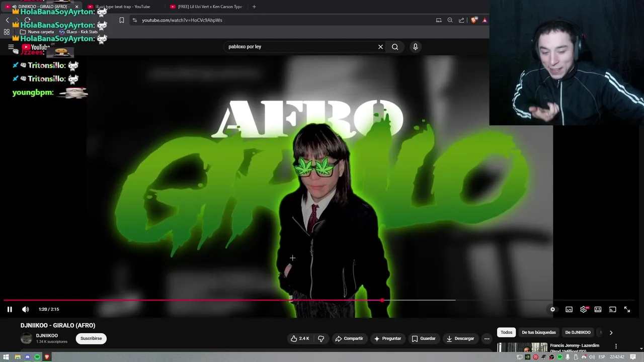
Task: Open Brave Shields lion icon
Action: (x=474, y=20)
